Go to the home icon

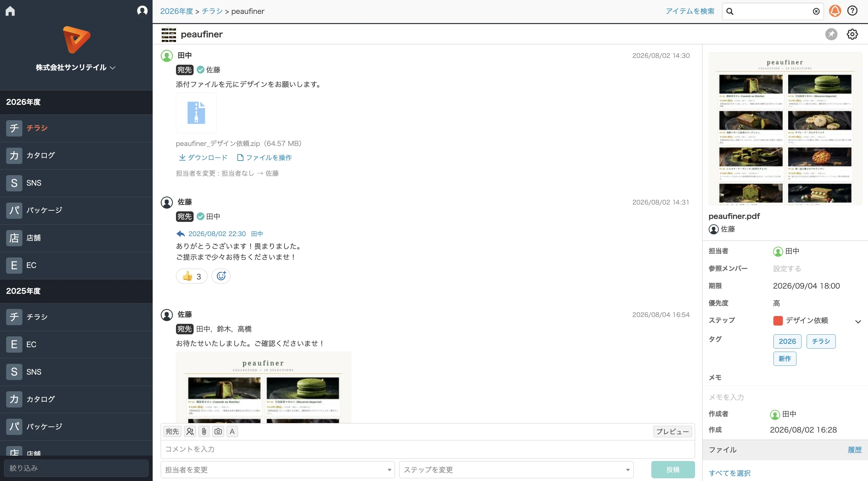[x=10, y=11]
